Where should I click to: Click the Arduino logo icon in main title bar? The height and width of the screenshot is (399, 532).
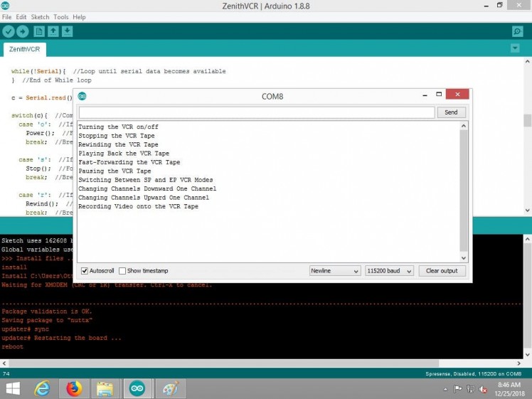click(5, 5)
